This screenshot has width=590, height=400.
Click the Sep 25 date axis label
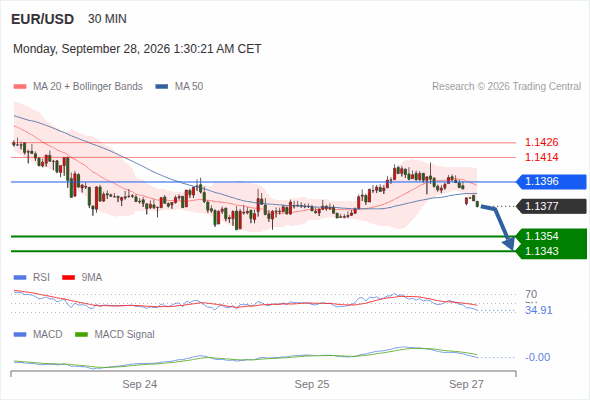[312, 384]
